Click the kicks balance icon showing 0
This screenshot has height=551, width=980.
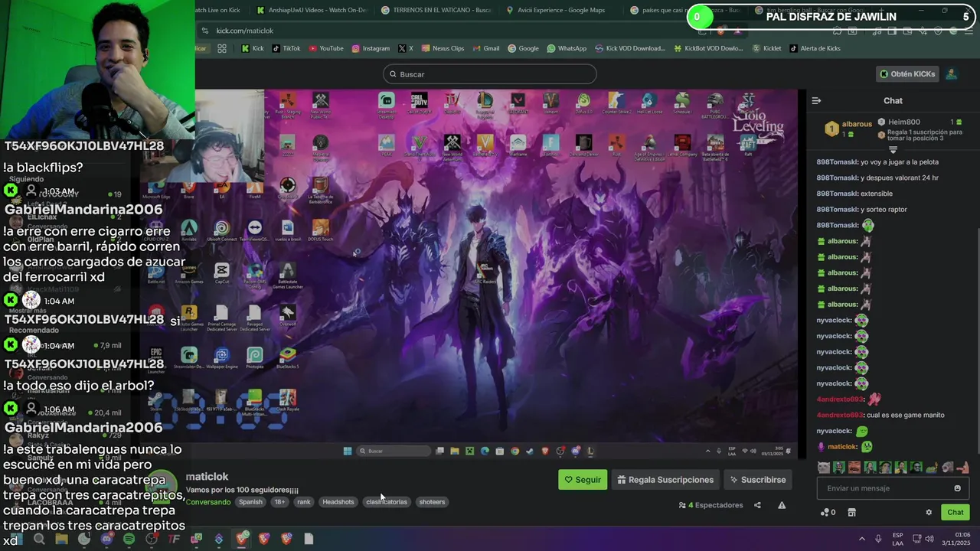828,513
